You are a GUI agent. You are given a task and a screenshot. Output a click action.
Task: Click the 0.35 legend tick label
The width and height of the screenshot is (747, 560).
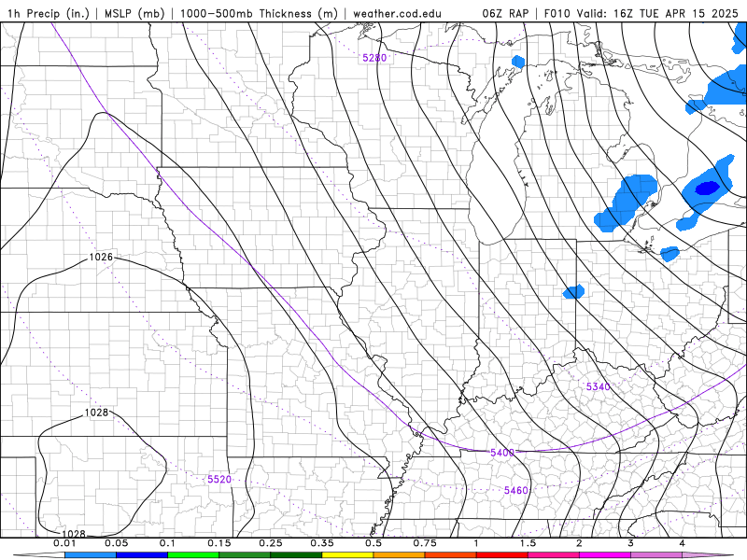coord(322,543)
